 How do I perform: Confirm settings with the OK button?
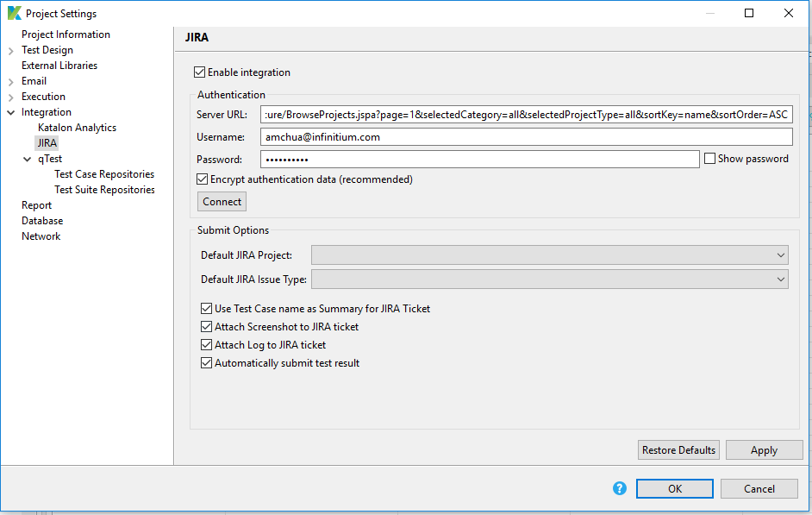(x=675, y=488)
